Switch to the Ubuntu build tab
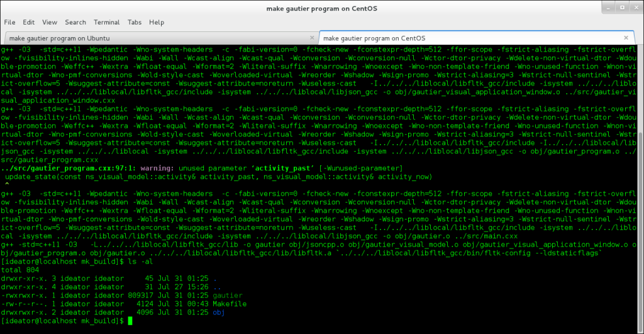 (161, 38)
